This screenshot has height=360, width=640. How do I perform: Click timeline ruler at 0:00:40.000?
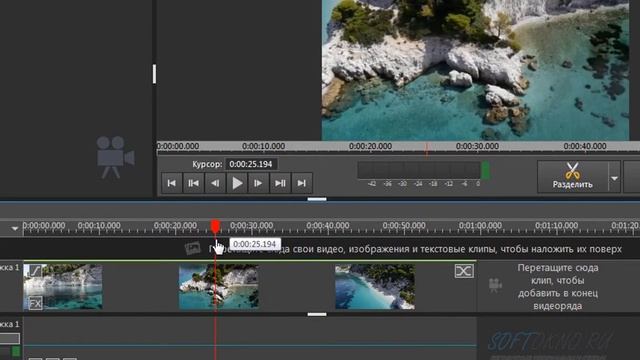(x=328, y=226)
